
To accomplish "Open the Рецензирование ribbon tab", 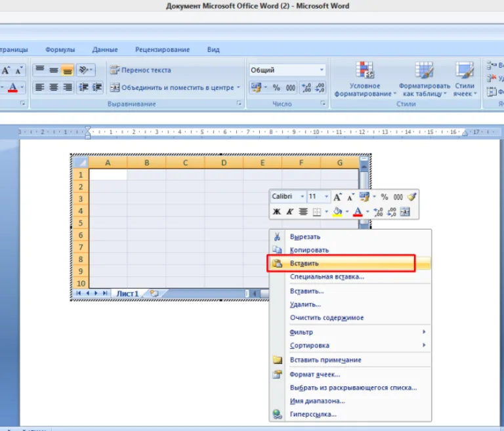I will point(162,49).
